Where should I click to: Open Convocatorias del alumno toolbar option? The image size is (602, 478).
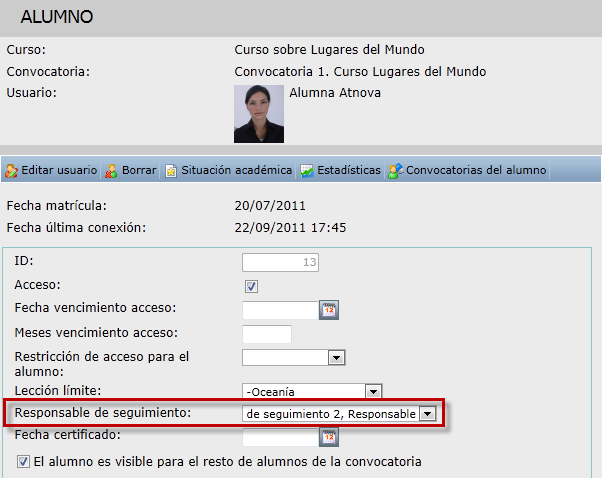(x=467, y=170)
